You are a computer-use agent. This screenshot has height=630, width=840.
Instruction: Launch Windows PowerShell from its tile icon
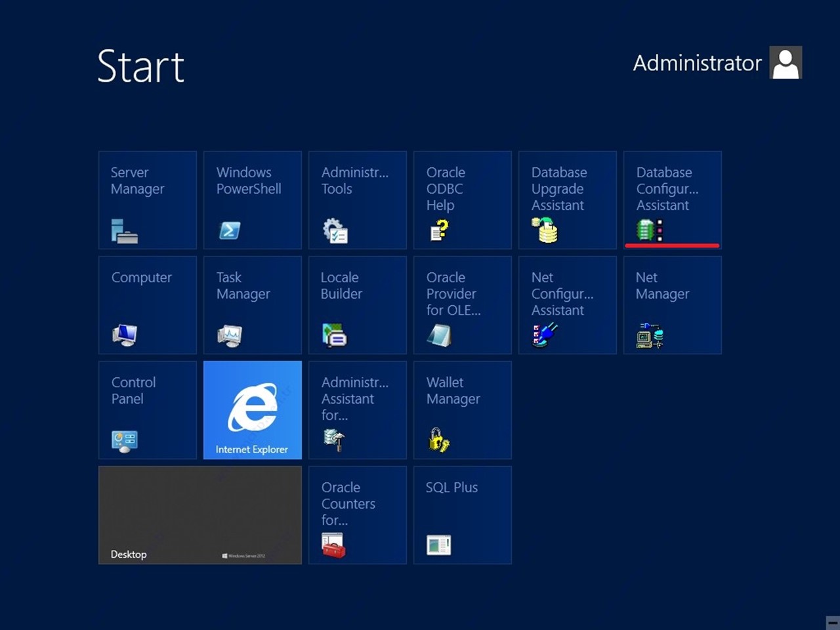[229, 230]
